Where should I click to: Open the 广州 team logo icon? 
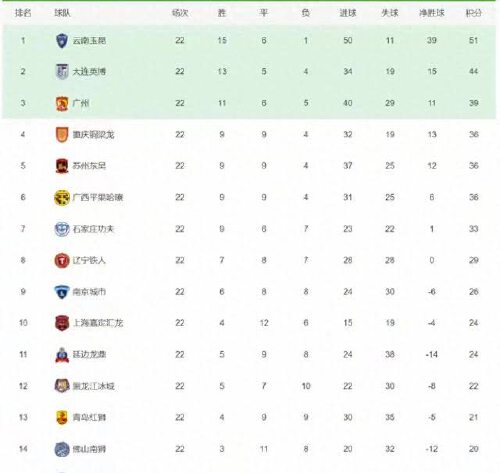(62, 103)
